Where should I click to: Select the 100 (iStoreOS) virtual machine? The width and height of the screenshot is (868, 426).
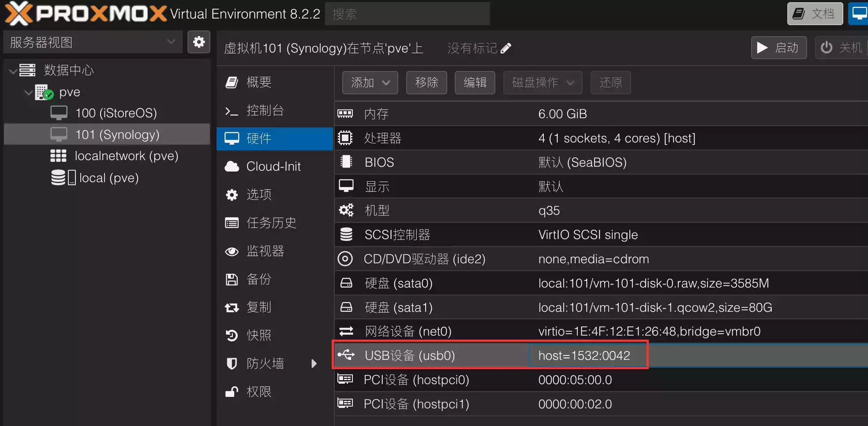[116, 113]
